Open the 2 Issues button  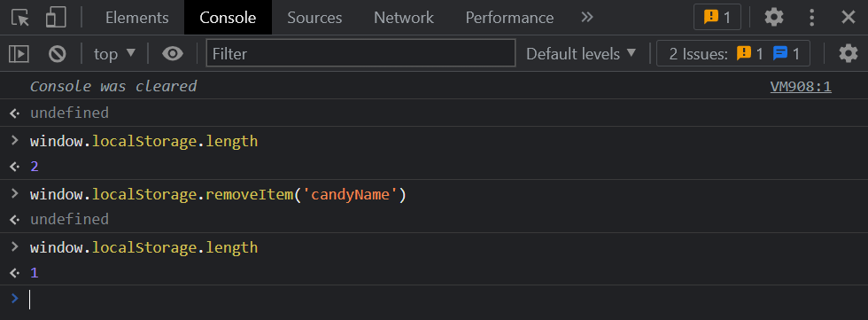point(733,54)
